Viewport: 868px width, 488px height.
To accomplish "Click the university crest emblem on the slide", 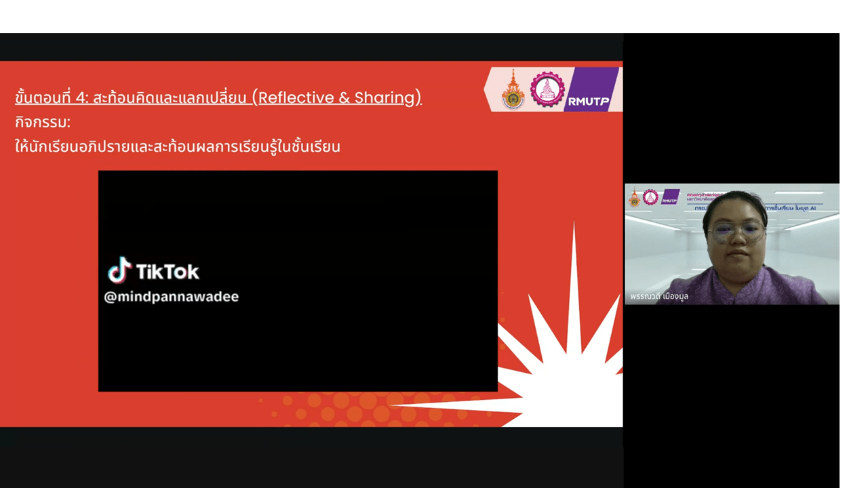I will (513, 91).
